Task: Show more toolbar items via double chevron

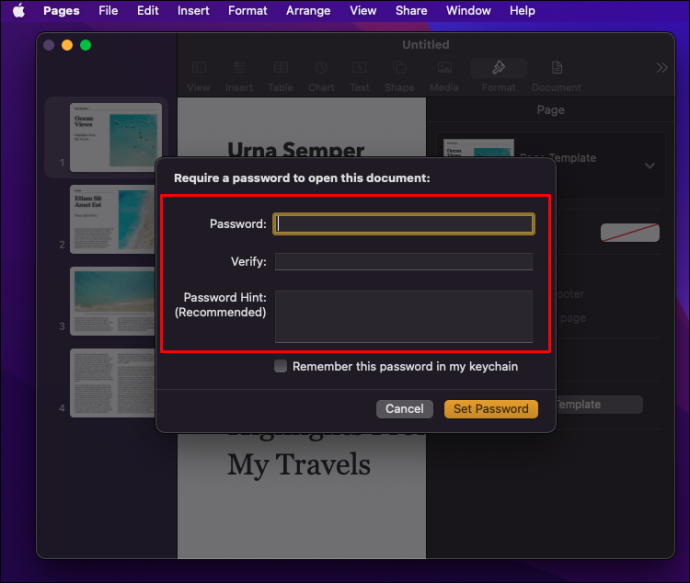Action: tap(661, 68)
